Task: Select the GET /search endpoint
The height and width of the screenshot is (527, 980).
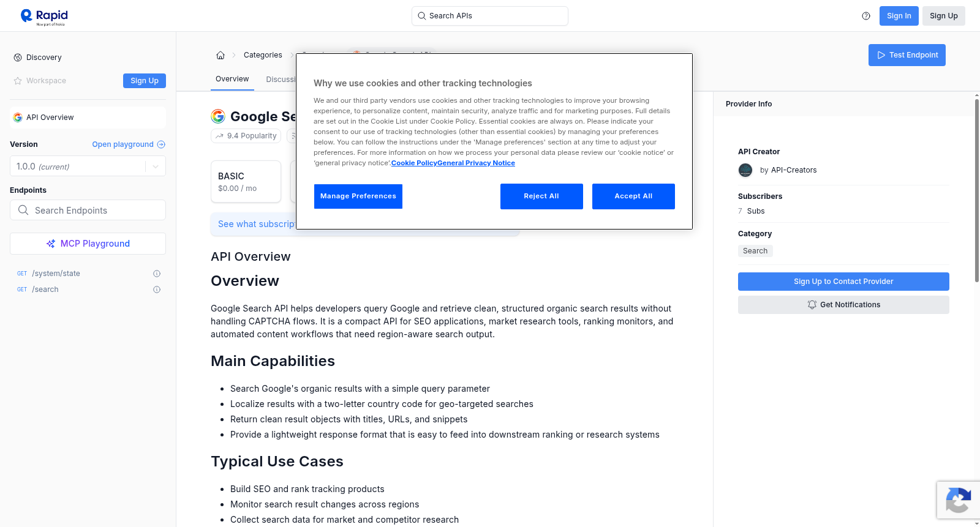Action: click(x=88, y=290)
